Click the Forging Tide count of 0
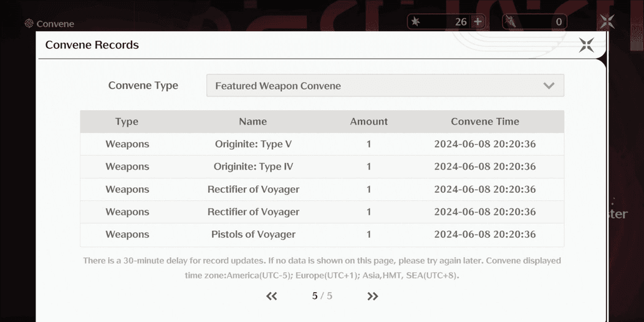The height and width of the screenshot is (322, 644). point(558,22)
